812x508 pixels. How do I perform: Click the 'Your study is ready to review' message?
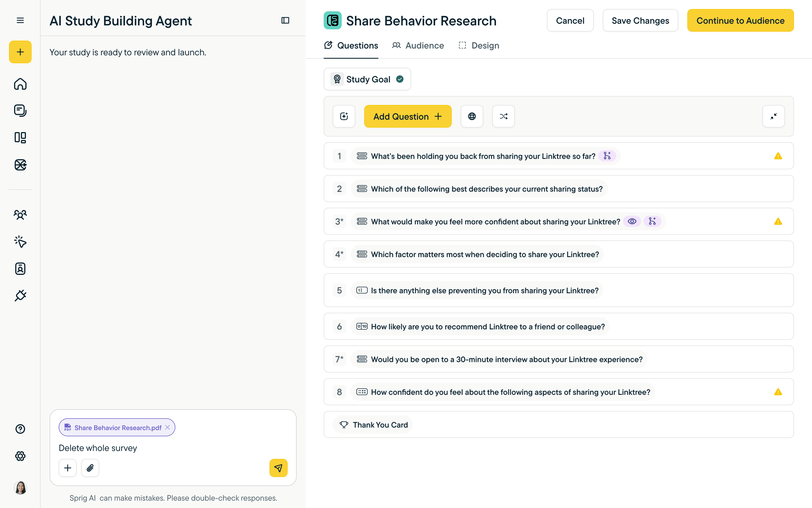coord(128,52)
